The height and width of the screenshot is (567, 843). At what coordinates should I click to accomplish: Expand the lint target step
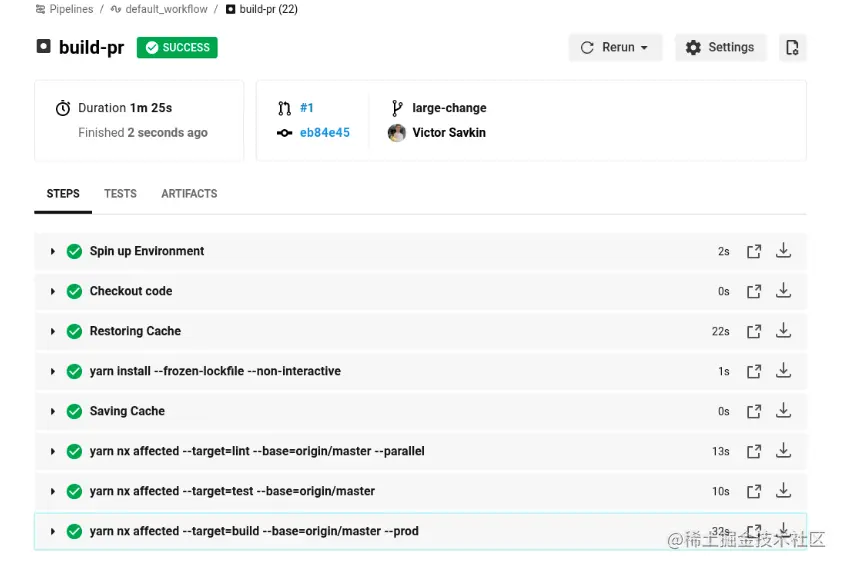53,451
